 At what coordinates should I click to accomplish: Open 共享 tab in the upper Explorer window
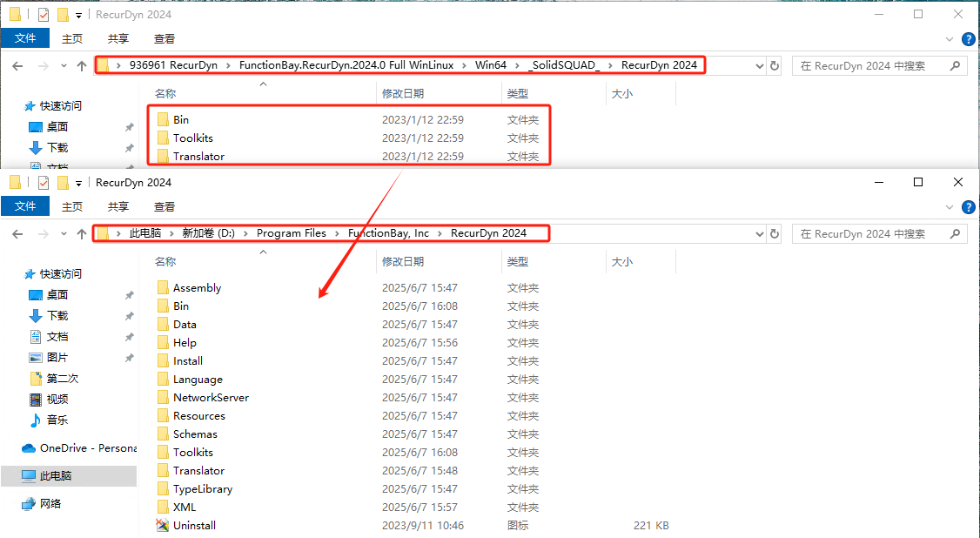pos(118,39)
